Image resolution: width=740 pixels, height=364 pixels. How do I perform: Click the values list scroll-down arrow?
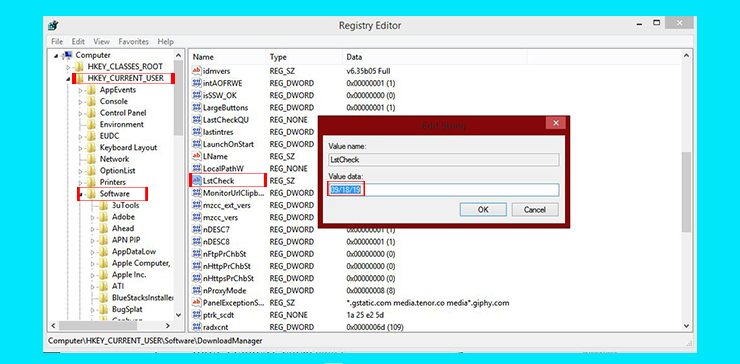click(686, 326)
